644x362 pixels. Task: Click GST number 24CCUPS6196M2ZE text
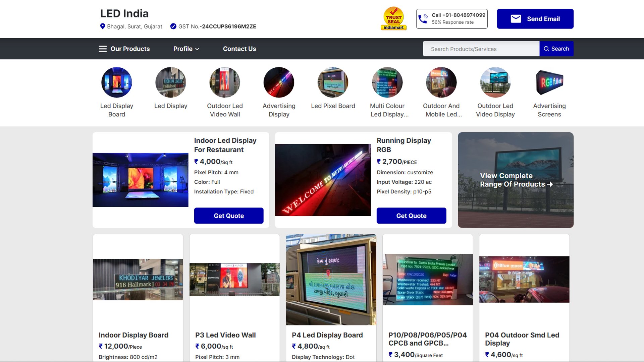pyautogui.click(x=229, y=26)
